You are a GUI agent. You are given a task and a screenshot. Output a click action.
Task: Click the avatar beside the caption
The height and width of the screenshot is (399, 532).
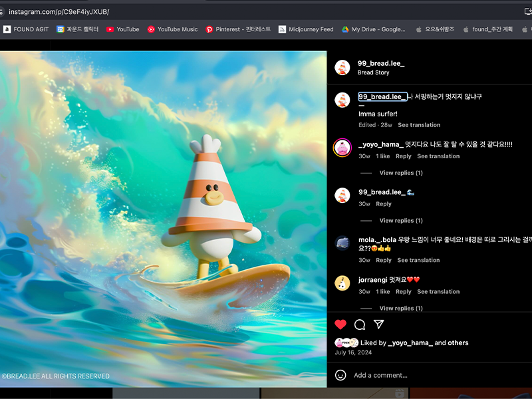pos(342,100)
